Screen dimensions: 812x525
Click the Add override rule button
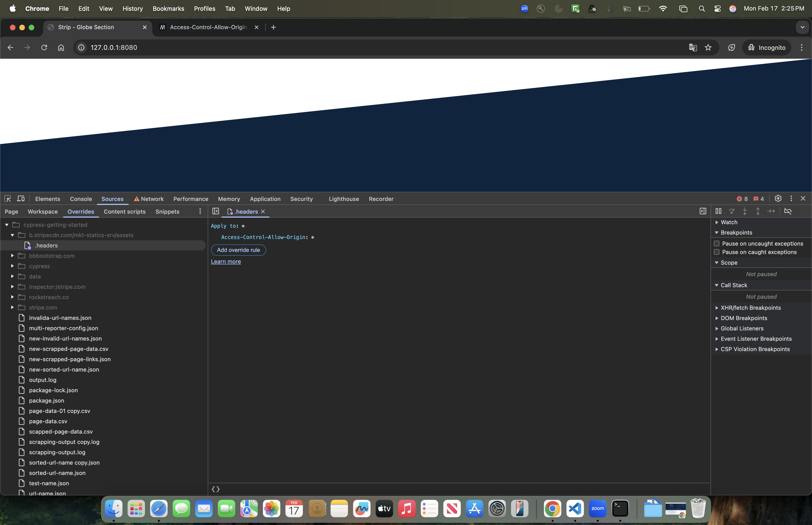(x=238, y=250)
